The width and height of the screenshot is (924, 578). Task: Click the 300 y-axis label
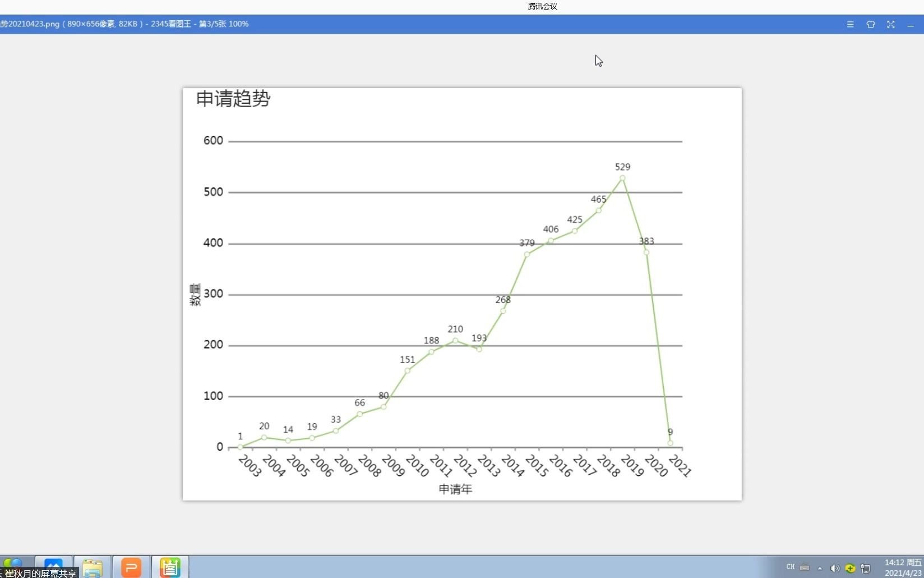(213, 293)
